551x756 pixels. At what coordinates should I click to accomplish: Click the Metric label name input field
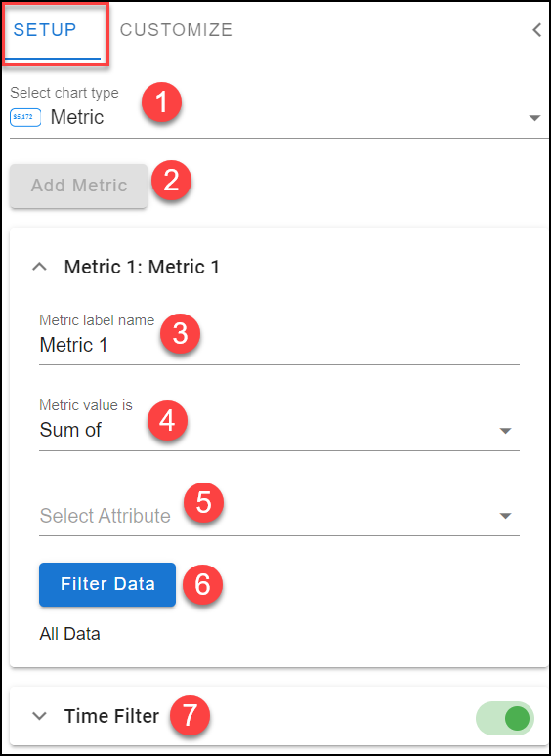(x=279, y=345)
